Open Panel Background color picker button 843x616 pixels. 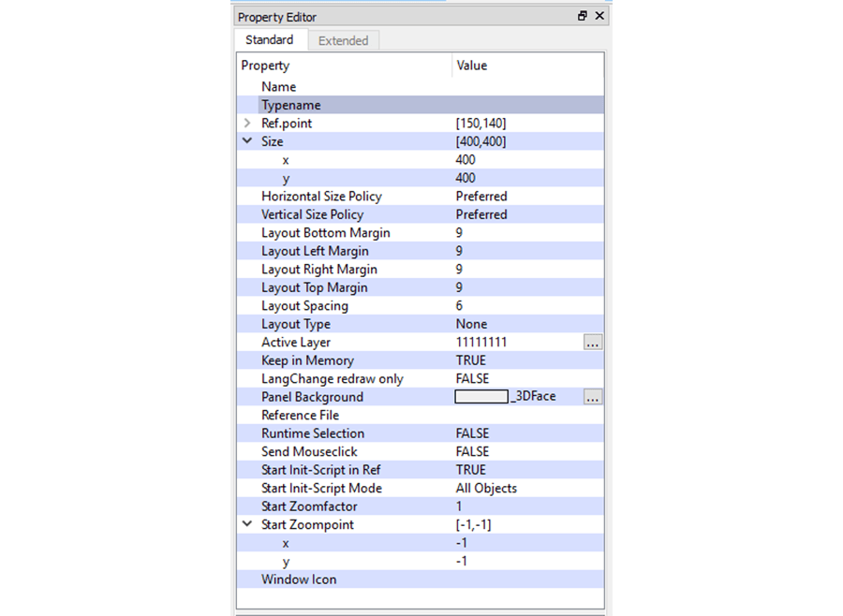point(592,397)
